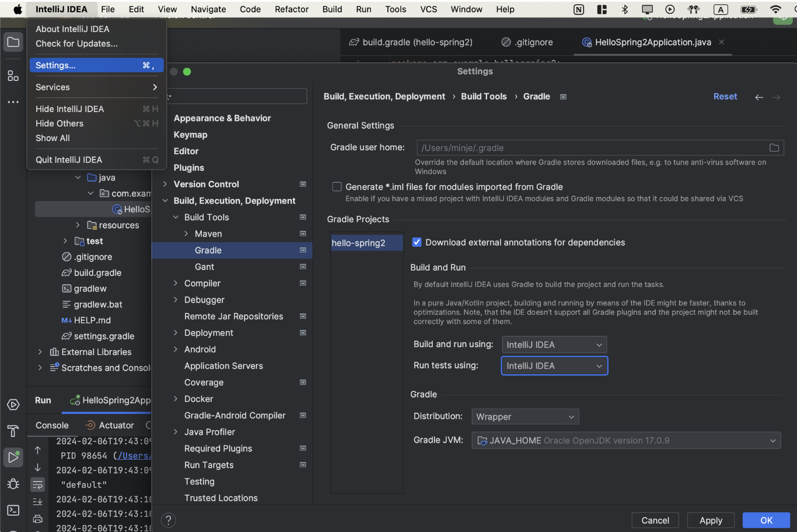The height and width of the screenshot is (532, 797).
Task: Collapse the Build, Execution, Deployment settings node
Action: (x=165, y=201)
